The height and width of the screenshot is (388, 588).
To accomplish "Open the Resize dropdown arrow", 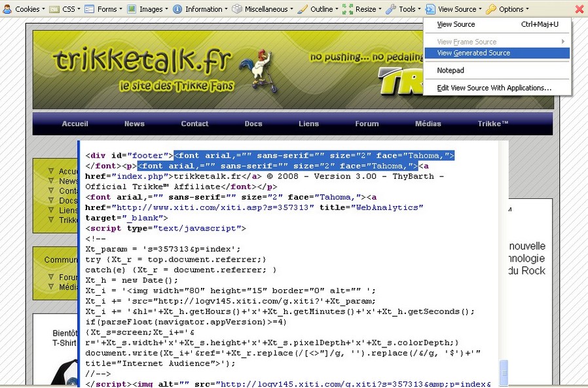I will (x=380, y=9).
